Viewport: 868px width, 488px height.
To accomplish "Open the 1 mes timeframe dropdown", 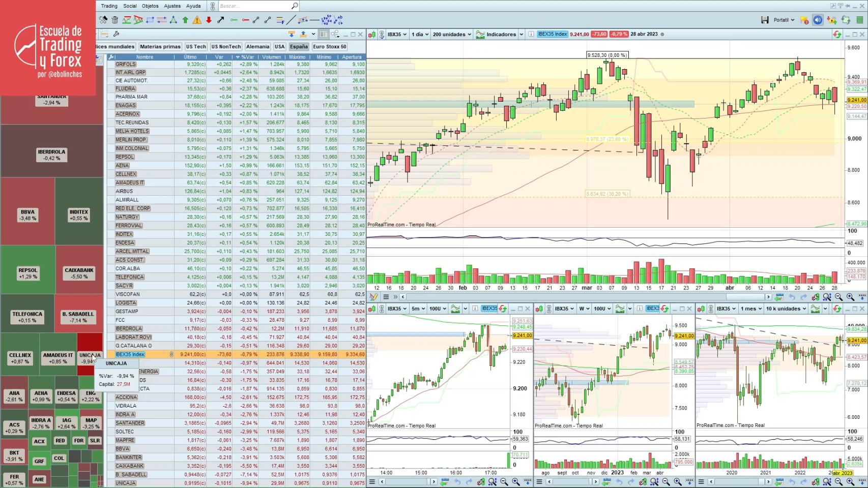I will pos(751,309).
